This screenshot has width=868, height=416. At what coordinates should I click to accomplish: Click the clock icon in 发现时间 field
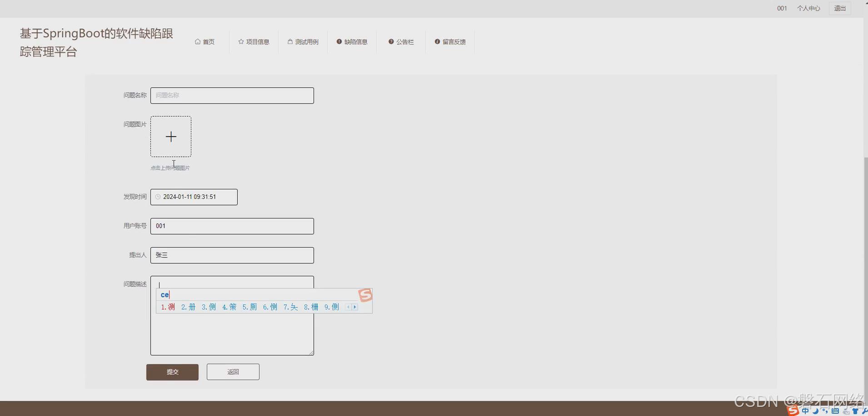pos(157,197)
